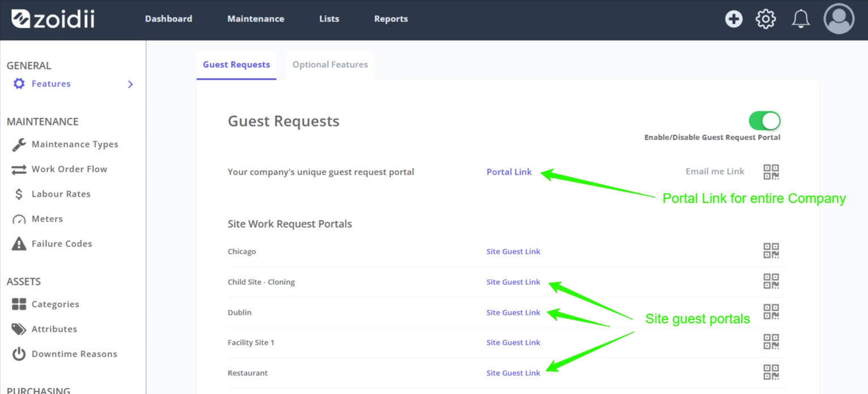Click the Work Order Flow arrows icon
Viewport: 868px width, 394px height.
pyautogui.click(x=19, y=169)
